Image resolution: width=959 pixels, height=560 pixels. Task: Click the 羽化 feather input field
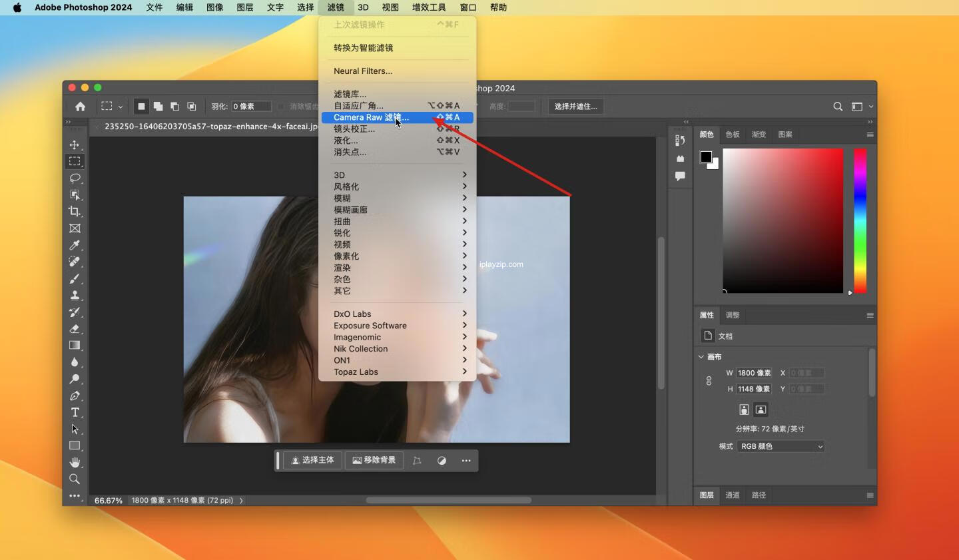pos(251,107)
